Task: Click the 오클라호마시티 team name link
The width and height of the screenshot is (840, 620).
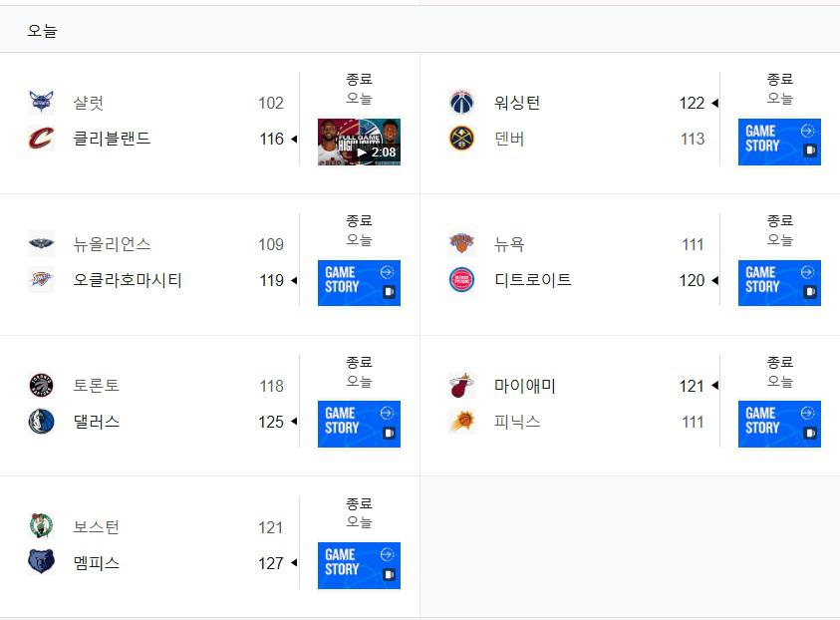Action: point(128,280)
